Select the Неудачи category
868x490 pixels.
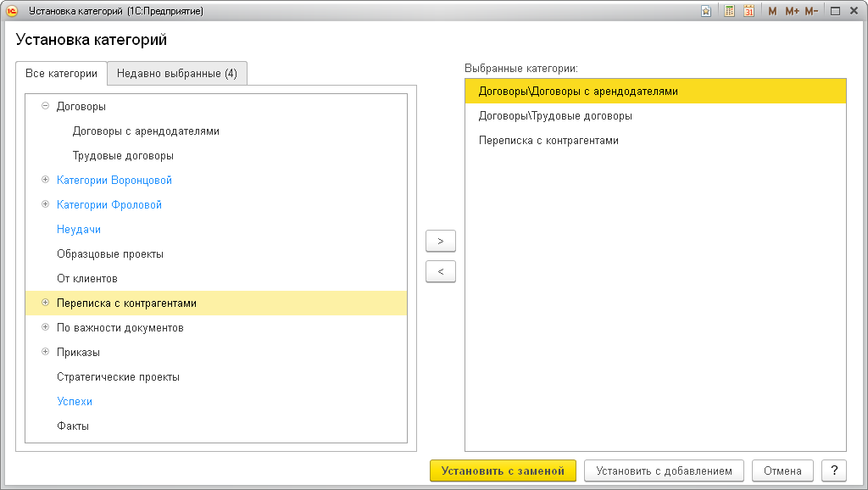click(79, 229)
